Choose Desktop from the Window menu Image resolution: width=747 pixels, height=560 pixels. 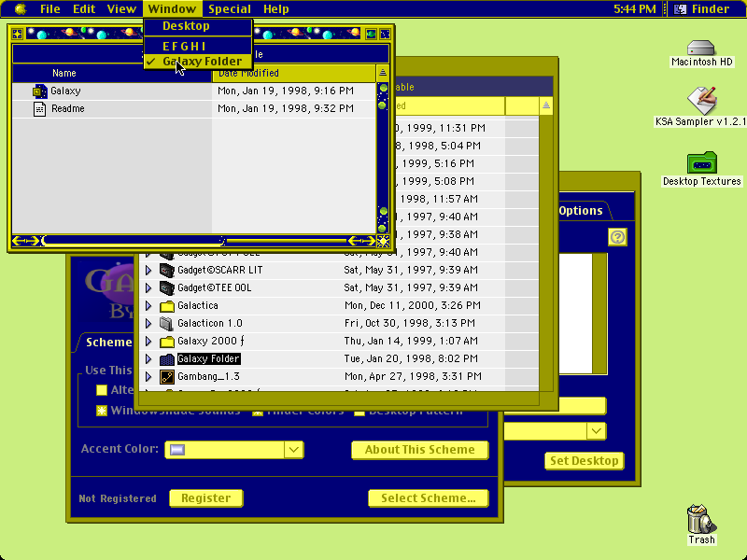(198, 26)
